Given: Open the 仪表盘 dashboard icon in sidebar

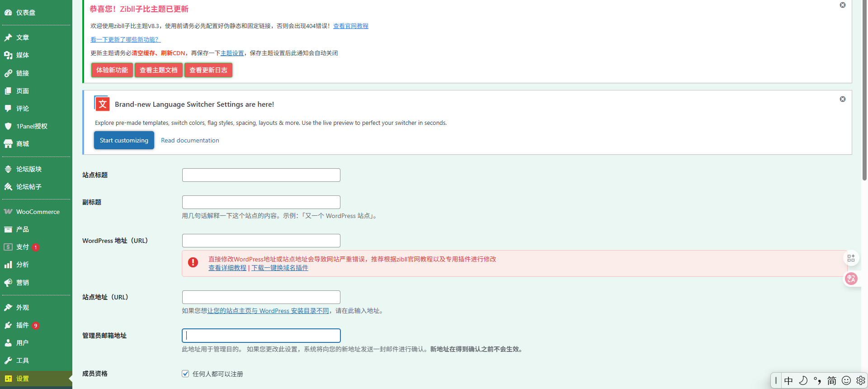Looking at the screenshot, I should [8, 13].
